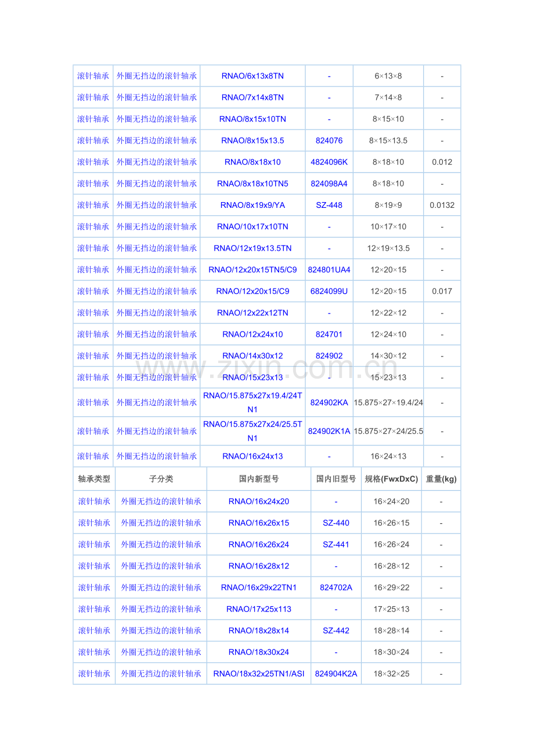The height and width of the screenshot is (756, 534).
Task: Click the 规格(FwxDxC) column header
Action: coord(391,478)
